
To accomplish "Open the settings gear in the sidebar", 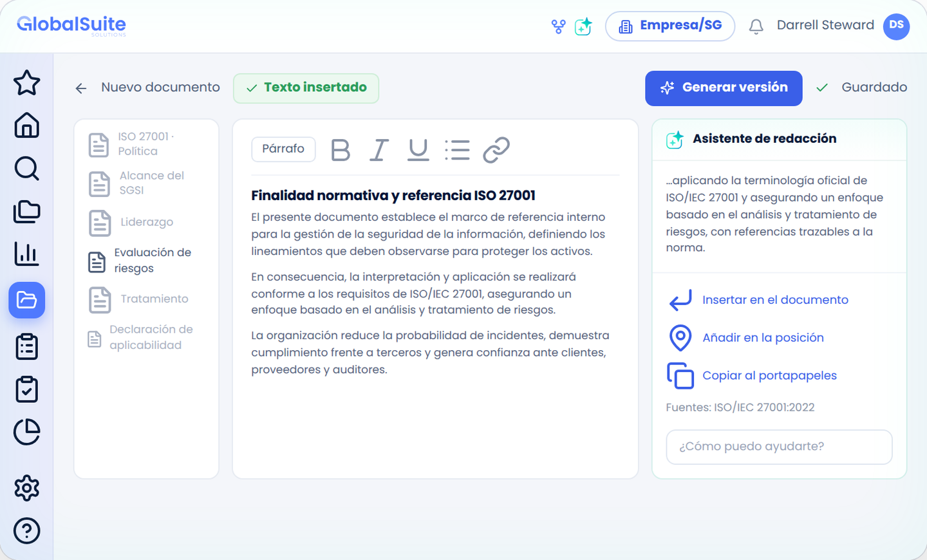I will pyautogui.click(x=26, y=488).
